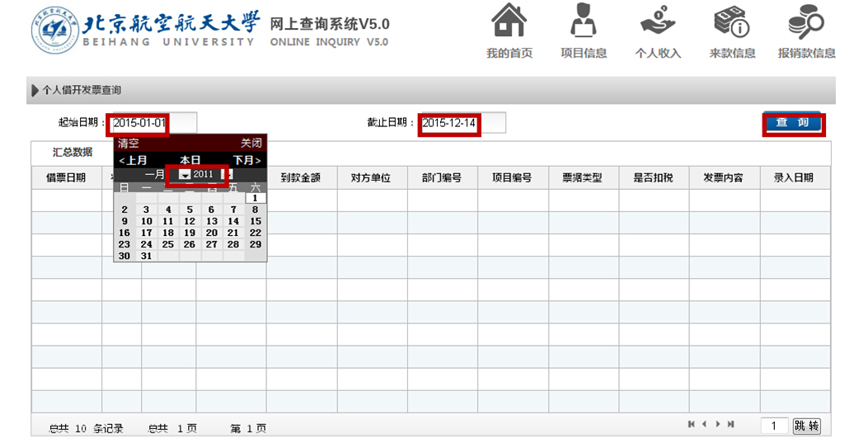Switch to the 汇总数据 tab
868x448 pixels.
click(72, 152)
